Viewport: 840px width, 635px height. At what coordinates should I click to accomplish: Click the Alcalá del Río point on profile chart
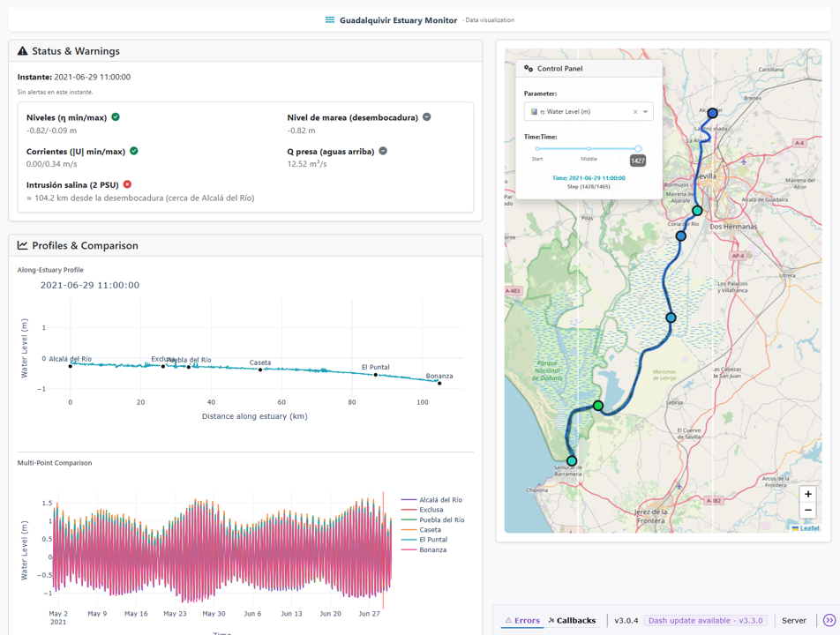(x=71, y=366)
